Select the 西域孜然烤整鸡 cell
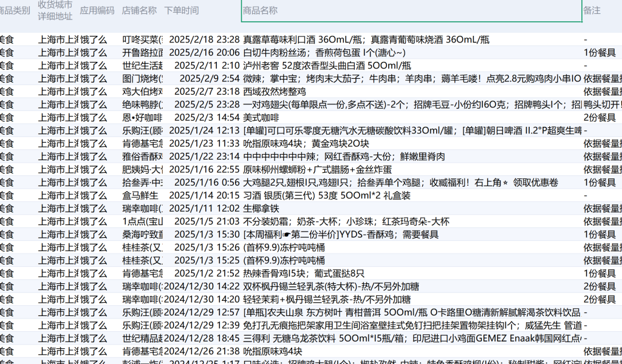This screenshot has height=364, width=622. (x=274, y=92)
